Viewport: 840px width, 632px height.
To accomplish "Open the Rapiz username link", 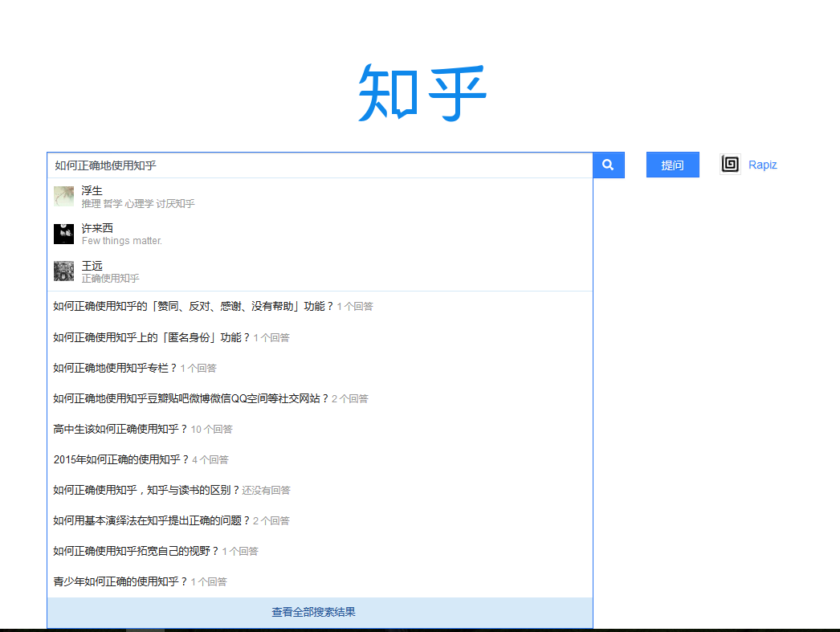I will point(762,165).
